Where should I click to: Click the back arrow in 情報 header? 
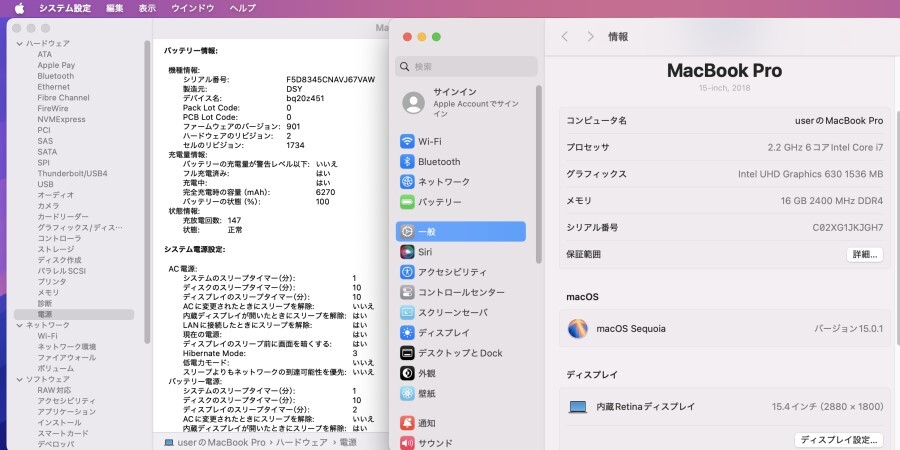pyautogui.click(x=565, y=37)
